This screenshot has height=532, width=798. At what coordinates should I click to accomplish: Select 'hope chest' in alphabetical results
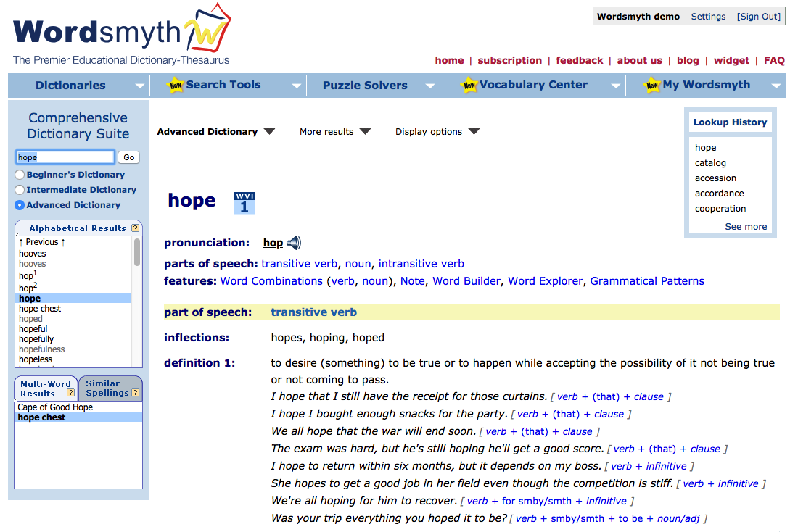[40, 309]
